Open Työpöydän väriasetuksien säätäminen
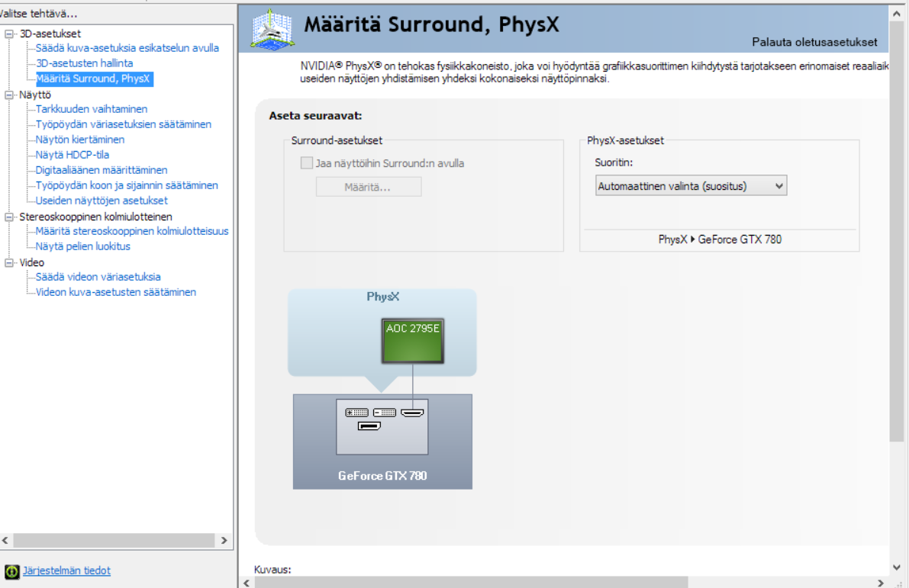The image size is (909, 588). point(123,124)
